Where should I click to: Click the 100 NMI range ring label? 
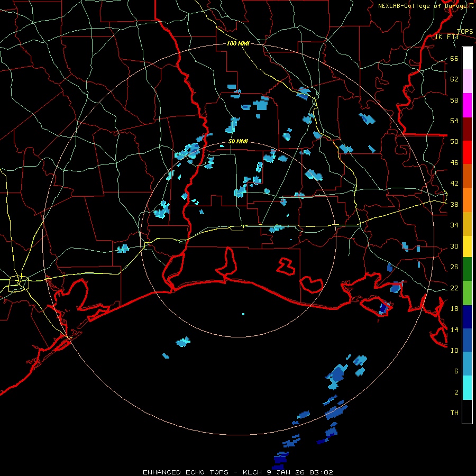pos(238,43)
